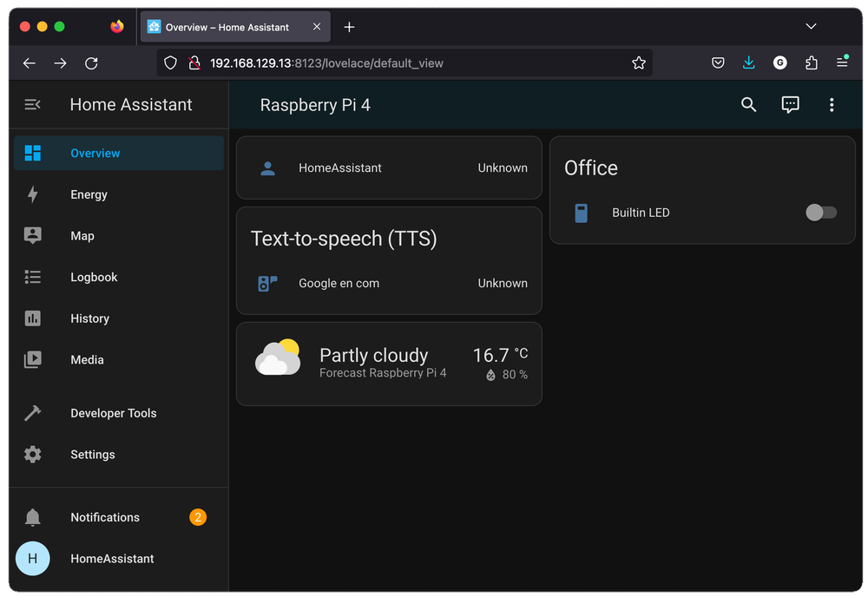Click the History chart icon

tap(33, 318)
